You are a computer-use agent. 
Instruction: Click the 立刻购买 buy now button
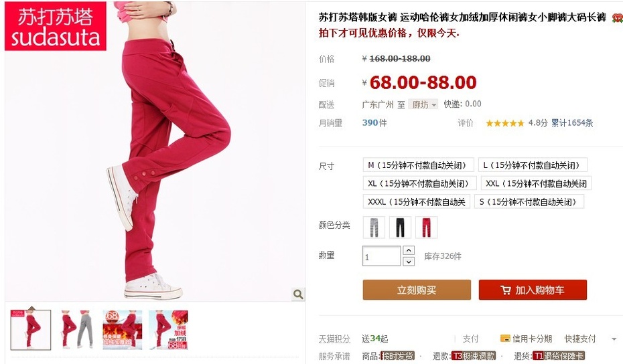(417, 290)
